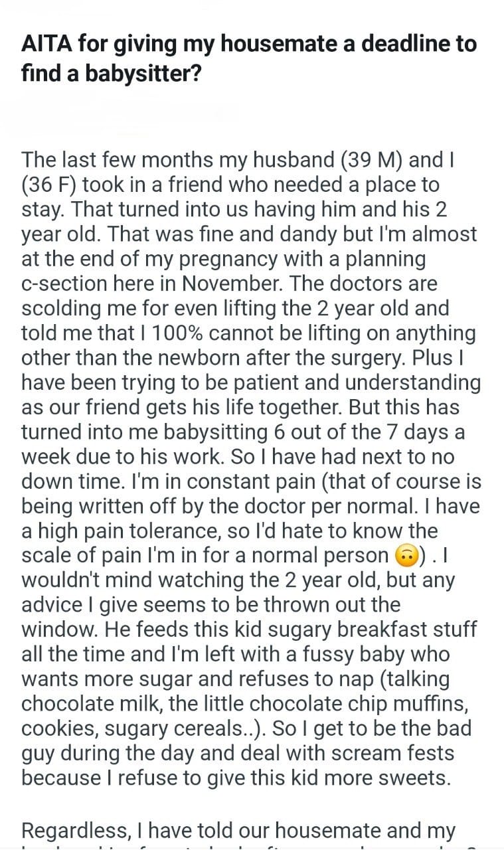Click the word 'tolerance' in the post
Screen dimensions: 504x850
187,530
